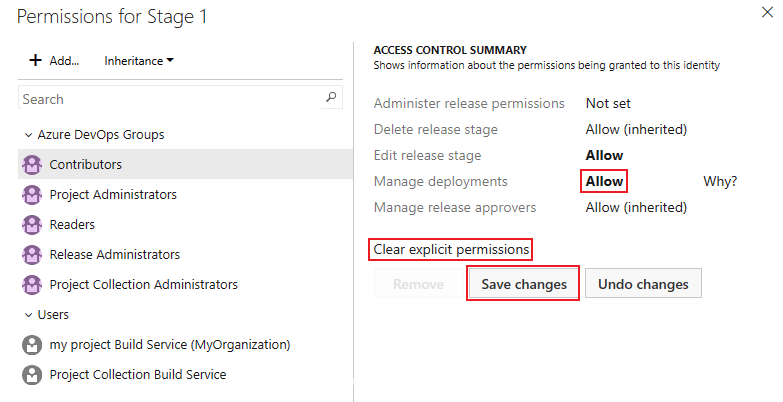The width and height of the screenshot is (783, 402).
Task: Click the Readers group icon
Action: (x=31, y=224)
